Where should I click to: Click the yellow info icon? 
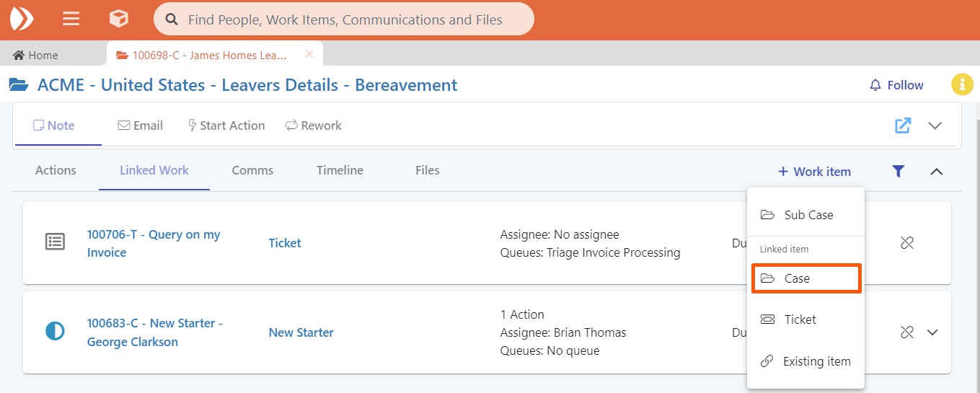[962, 85]
